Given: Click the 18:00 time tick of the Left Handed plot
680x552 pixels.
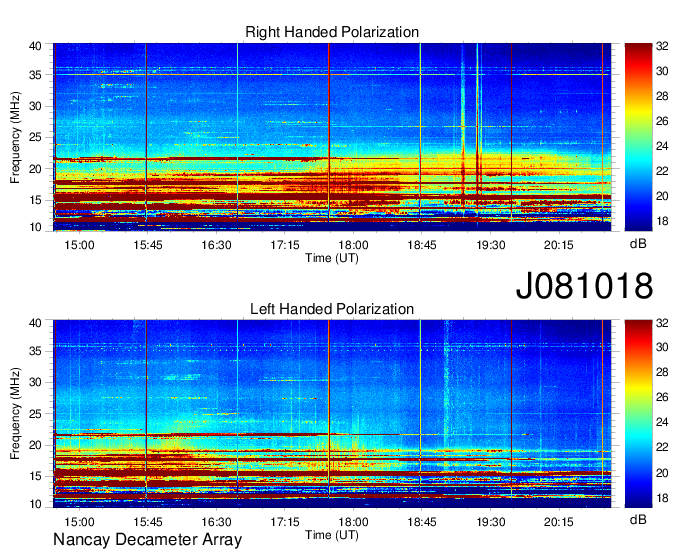Looking at the screenshot, I should point(353,522).
